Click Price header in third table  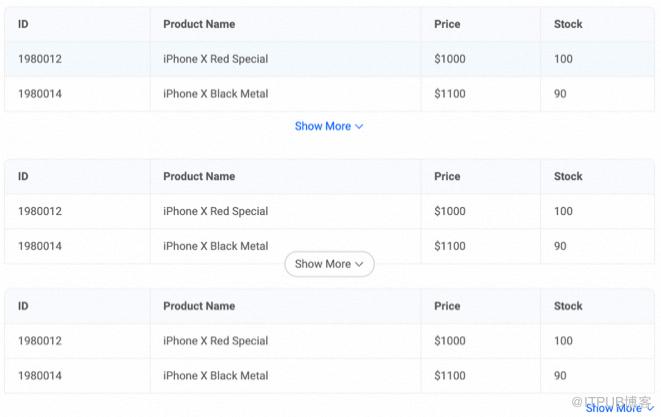[447, 306]
